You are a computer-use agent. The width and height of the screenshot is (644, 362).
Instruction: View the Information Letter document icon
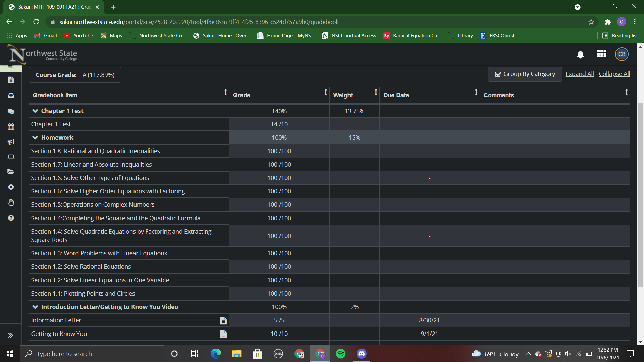(x=223, y=320)
